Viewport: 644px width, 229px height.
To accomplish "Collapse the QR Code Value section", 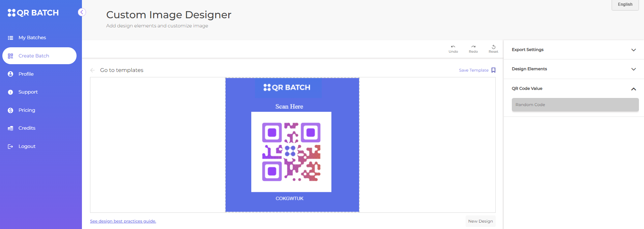I will point(574,88).
